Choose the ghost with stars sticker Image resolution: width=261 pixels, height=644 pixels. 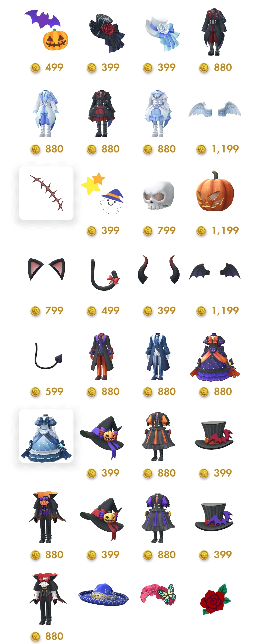pos(102,193)
